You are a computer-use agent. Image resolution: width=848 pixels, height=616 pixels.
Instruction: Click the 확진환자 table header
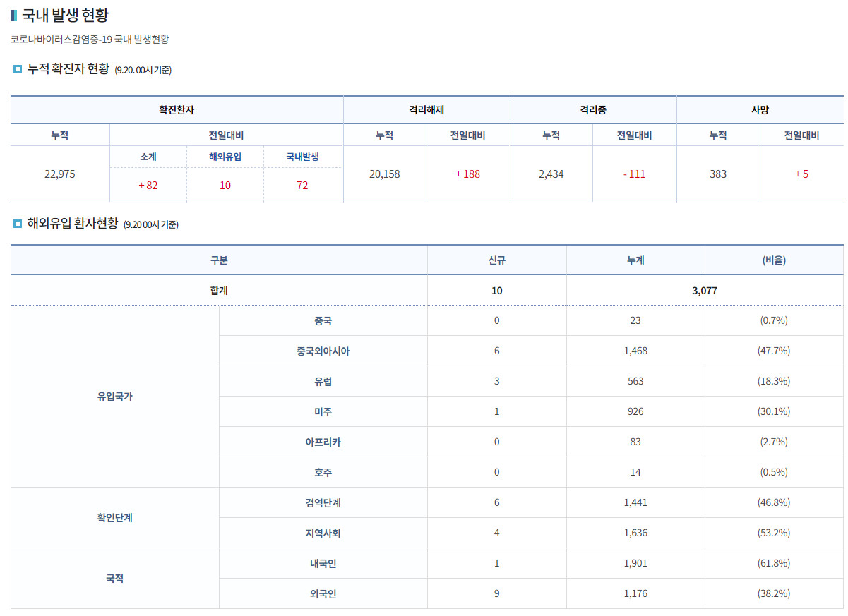(177, 110)
